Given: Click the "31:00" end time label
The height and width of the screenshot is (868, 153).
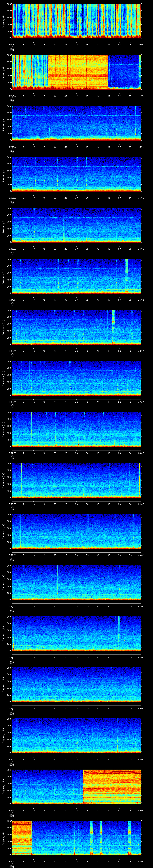Looking at the screenshot, I should [141, 96].
